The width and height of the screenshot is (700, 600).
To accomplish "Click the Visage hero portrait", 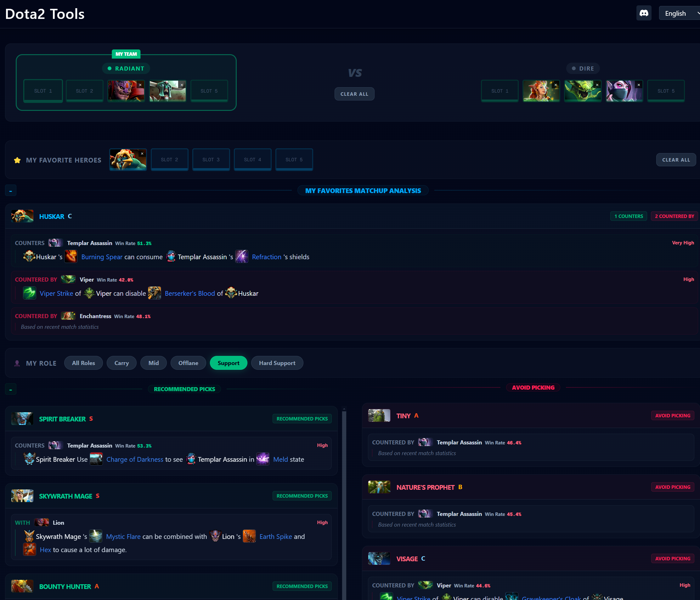I will 379,558.
